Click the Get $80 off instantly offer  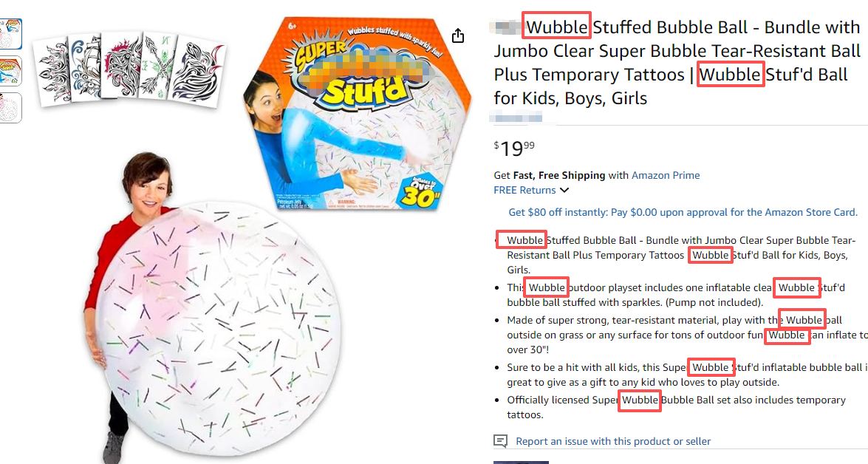point(683,212)
